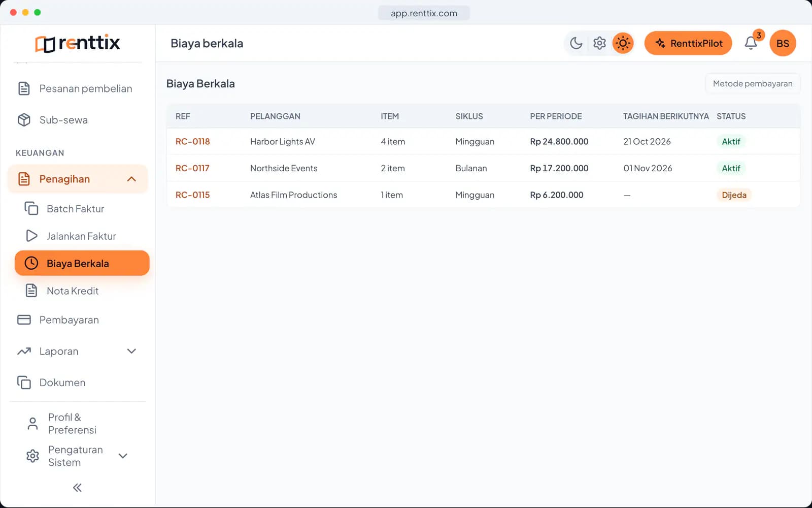Open the notifications bell
Viewport: 812px width, 508px height.
(751, 43)
